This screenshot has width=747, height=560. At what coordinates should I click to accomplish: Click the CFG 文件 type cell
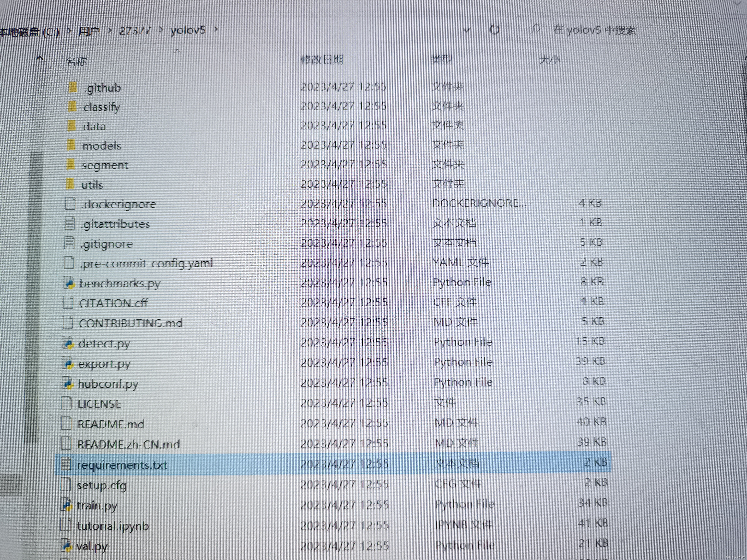pyautogui.click(x=458, y=484)
